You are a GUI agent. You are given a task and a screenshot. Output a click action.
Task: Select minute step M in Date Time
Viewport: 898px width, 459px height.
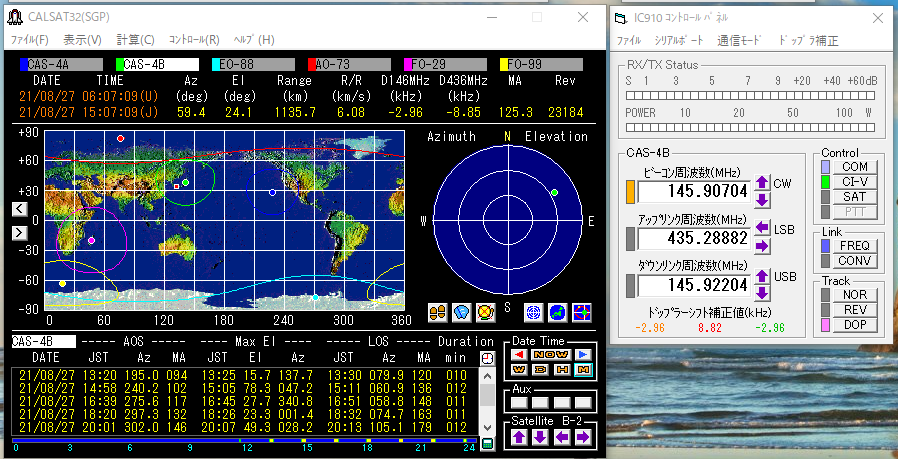coord(583,370)
